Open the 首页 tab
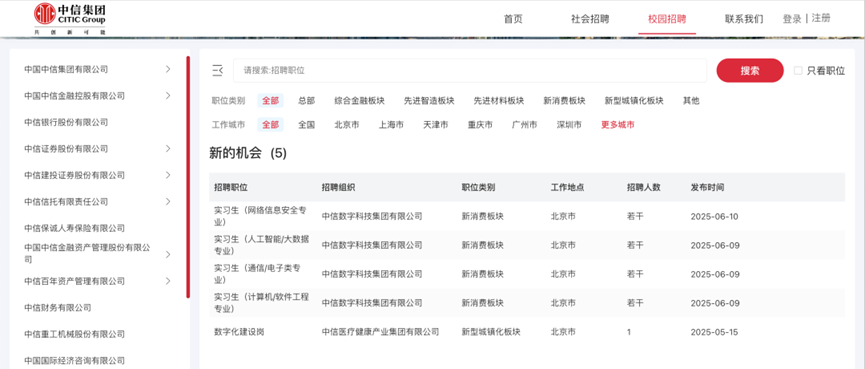Viewport: 865px width, 369px height. click(x=513, y=19)
